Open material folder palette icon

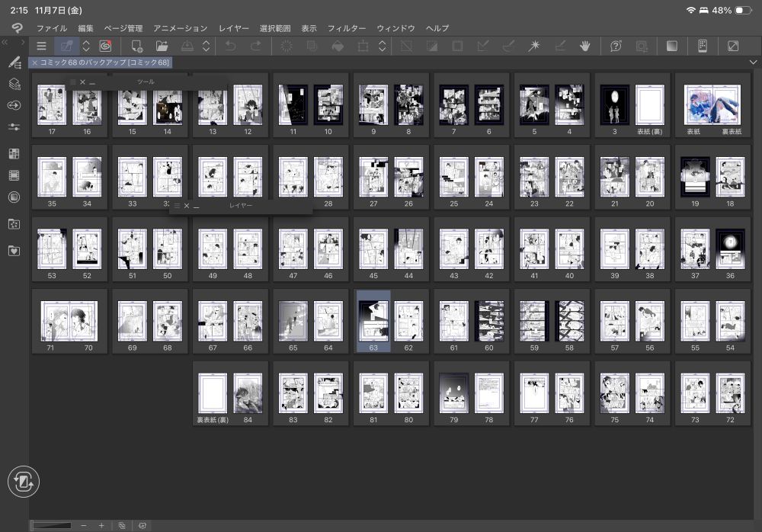coord(14,224)
